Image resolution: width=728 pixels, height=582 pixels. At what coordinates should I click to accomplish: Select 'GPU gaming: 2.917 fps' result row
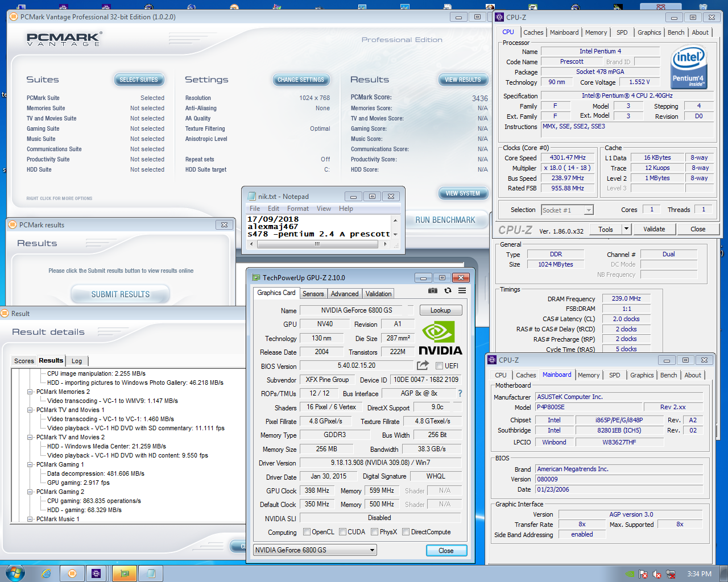[x=78, y=483]
